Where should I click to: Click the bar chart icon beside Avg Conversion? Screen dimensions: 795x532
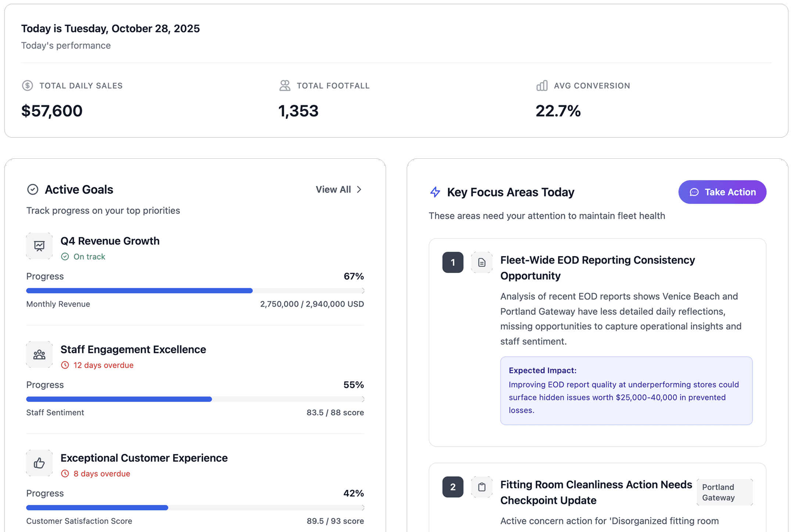point(542,86)
